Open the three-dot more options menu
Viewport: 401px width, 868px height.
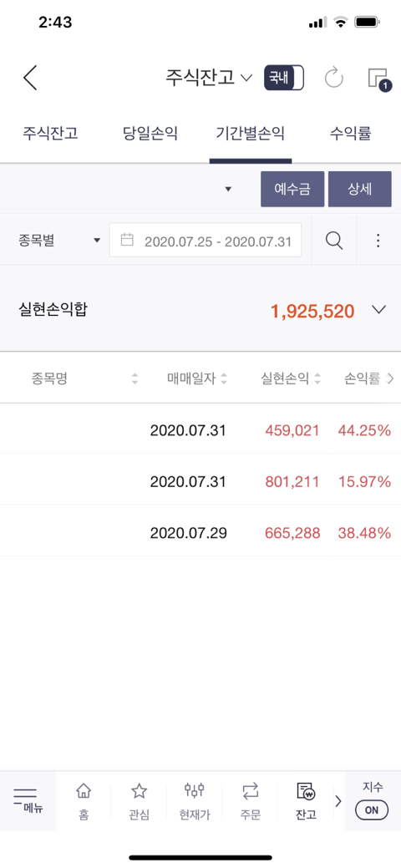pos(378,241)
